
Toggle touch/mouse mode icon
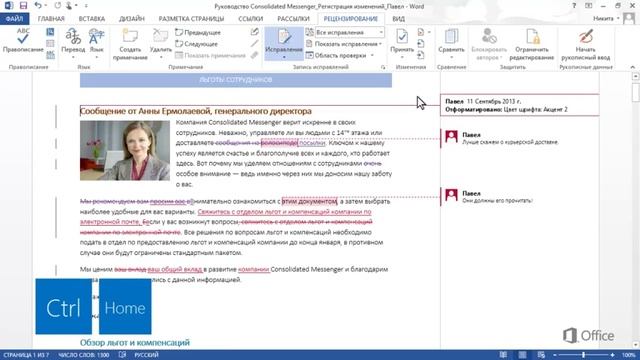[x=69, y=6]
